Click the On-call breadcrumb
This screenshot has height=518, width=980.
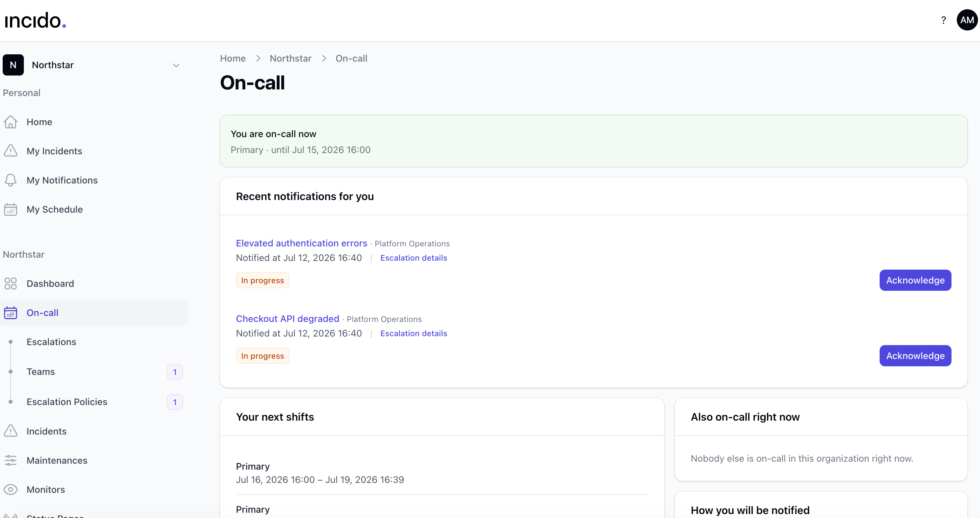351,59
